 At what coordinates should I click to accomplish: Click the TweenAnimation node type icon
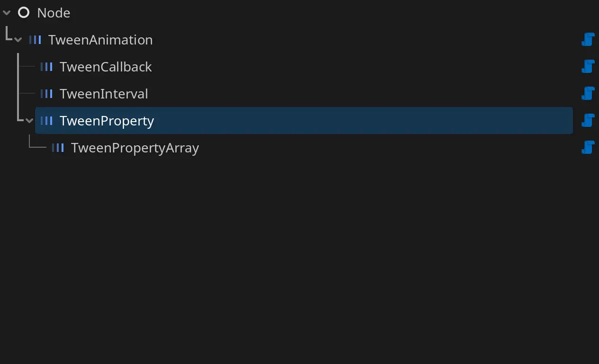tap(35, 40)
